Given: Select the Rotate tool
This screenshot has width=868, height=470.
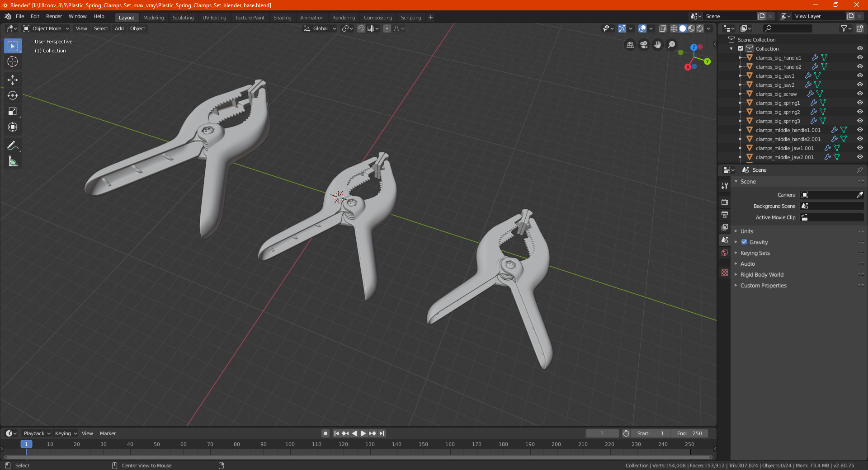Looking at the screenshot, I should (x=13, y=95).
